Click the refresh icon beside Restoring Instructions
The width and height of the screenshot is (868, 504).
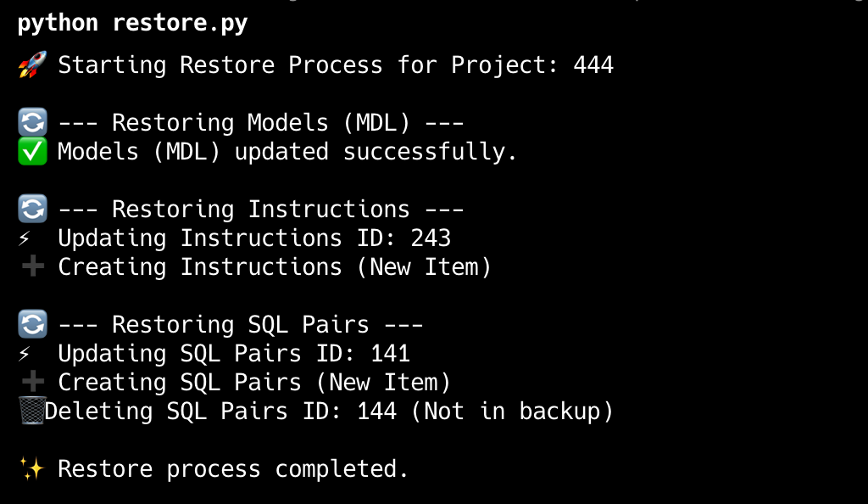(31, 210)
